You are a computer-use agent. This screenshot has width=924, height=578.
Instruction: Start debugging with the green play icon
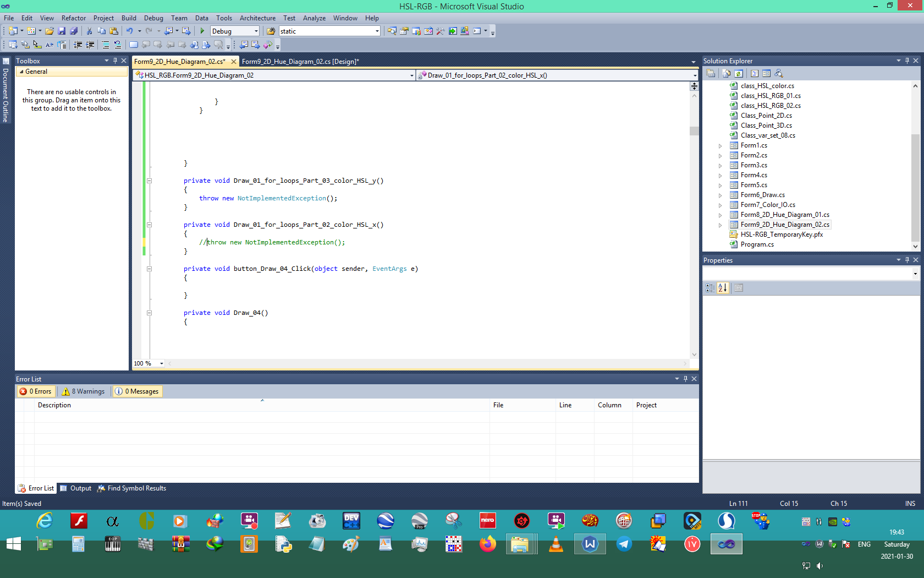tap(202, 31)
